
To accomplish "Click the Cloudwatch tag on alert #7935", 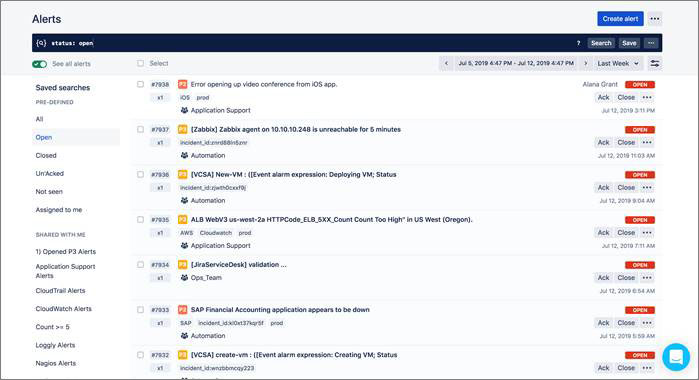I will point(216,233).
